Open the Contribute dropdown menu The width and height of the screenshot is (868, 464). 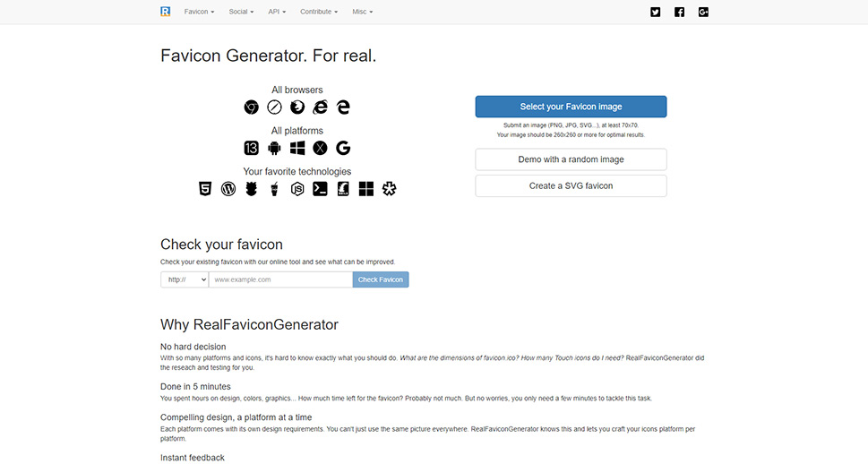click(x=319, y=12)
